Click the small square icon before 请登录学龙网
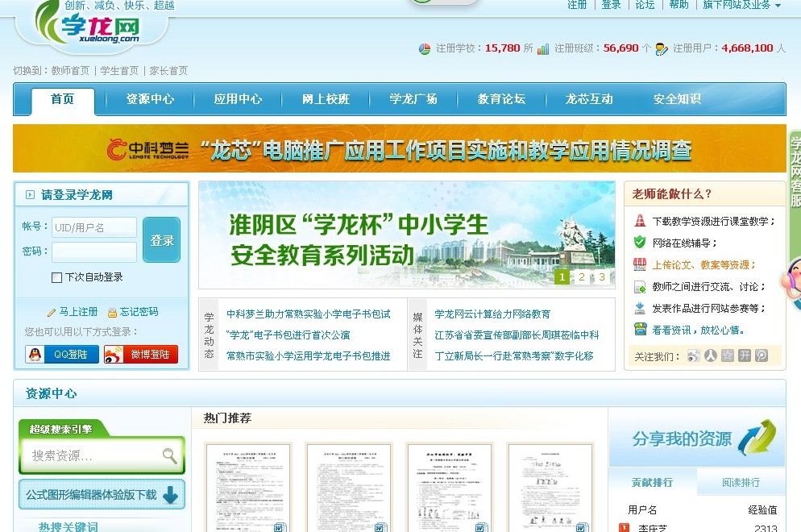Image resolution: width=801 pixels, height=532 pixels. click(30, 195)
